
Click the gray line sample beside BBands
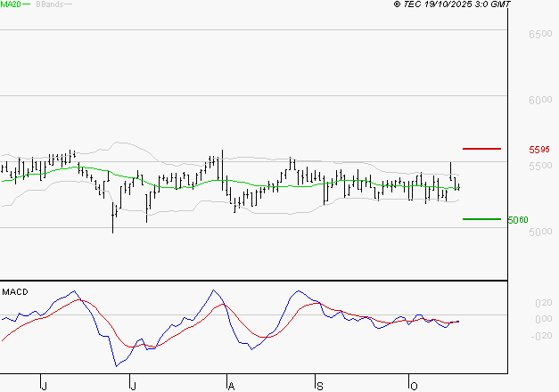69,4
